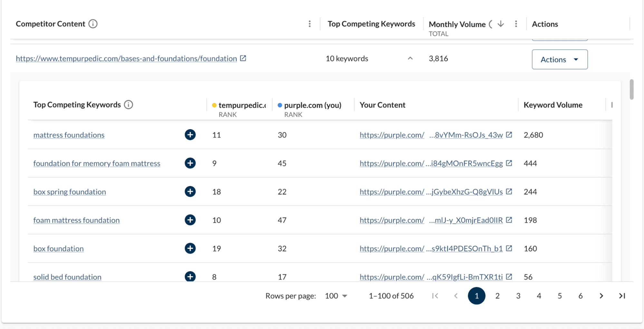Open the Monthly Volume kebab options menu
The width and height of the screenshot is (644, 329).
click(x=516, y=24)
